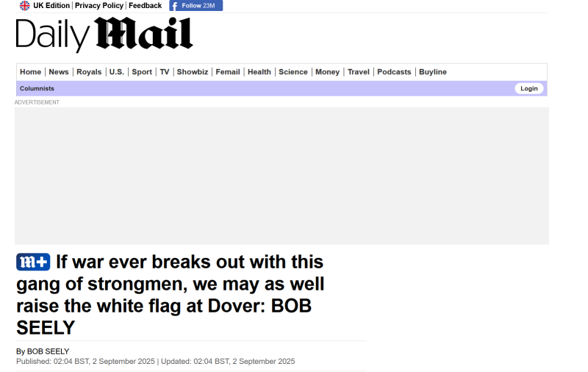Image resolution: width=588 pixels, height=372 pixels.
Task: Open the Podcasts section
Action: [394, 72]
